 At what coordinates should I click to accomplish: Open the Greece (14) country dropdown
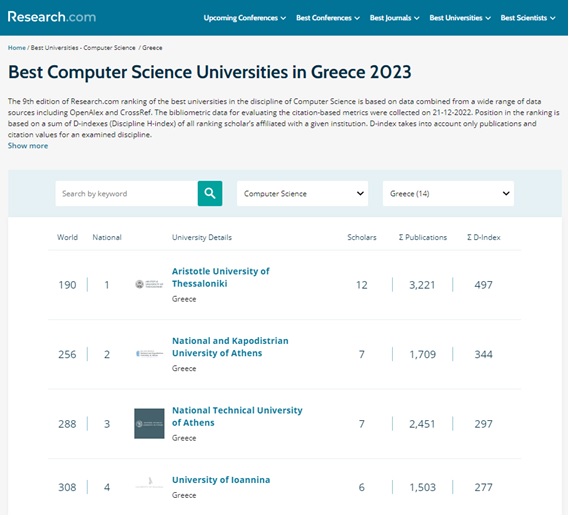coord(448,193)
